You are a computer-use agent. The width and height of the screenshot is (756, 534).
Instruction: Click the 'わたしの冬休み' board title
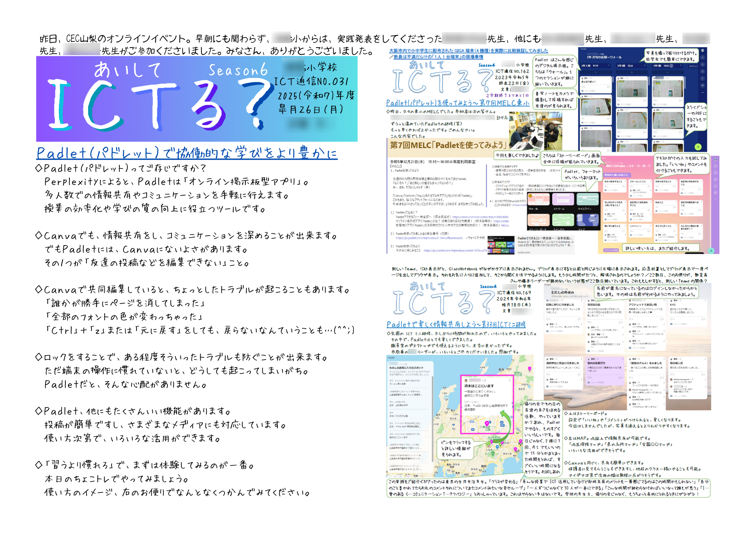(562, 292)
